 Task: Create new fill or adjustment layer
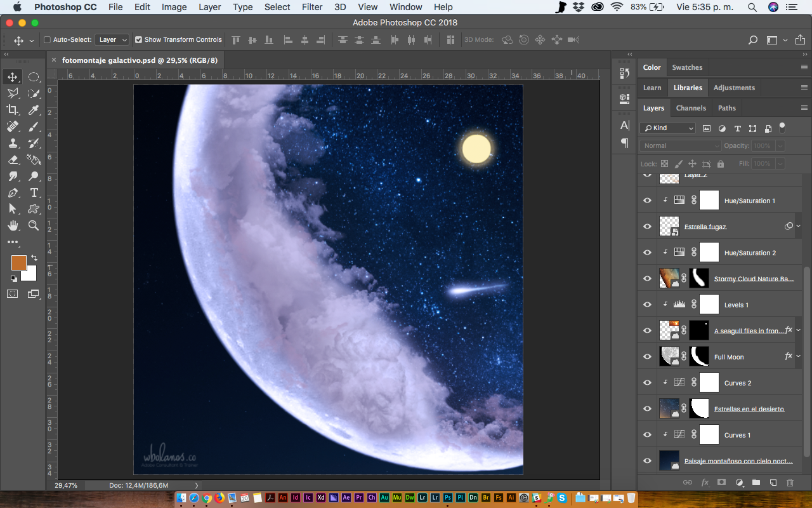[738, 483]
